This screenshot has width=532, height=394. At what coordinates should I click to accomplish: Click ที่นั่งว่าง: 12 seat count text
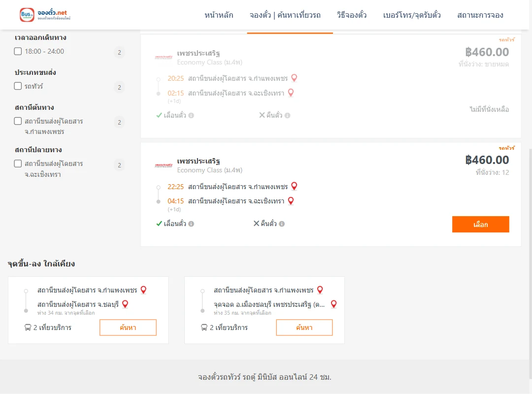pos(492,172)
